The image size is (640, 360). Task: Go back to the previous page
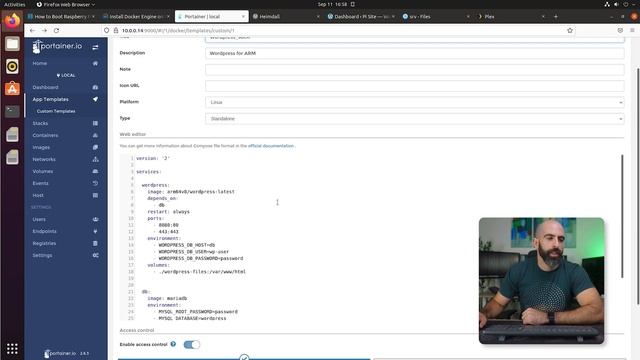(x=32, y=31)
